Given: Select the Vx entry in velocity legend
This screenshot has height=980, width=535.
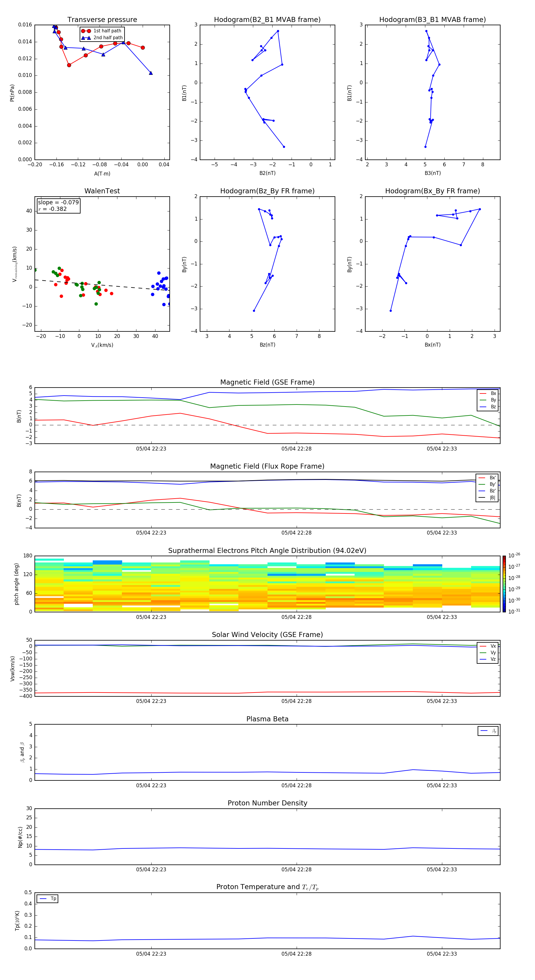Looking at the screenshot, I should point(488,646).
